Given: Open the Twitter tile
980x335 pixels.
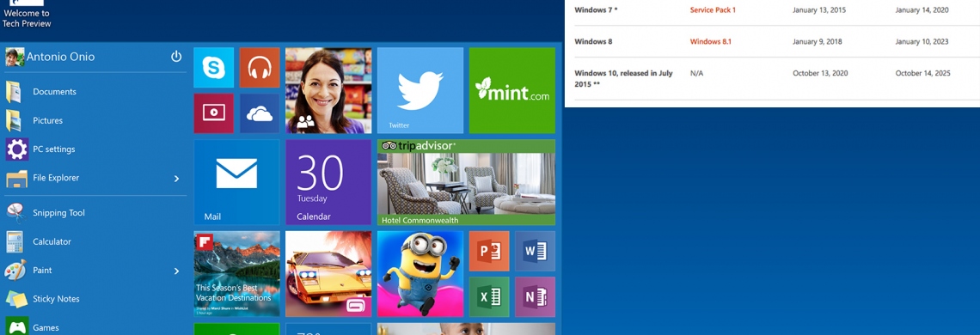Looking at the screenshot, I should (x=420, y=91).
